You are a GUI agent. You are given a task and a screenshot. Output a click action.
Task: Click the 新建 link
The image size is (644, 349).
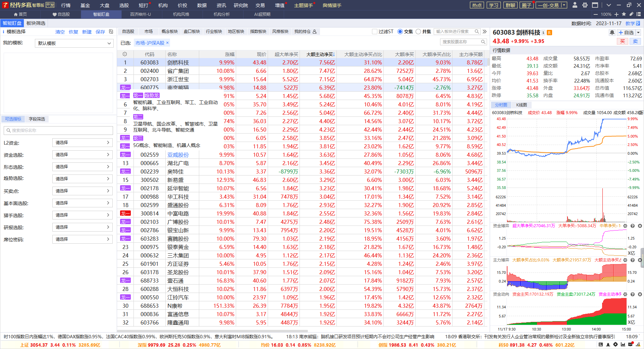87,32
